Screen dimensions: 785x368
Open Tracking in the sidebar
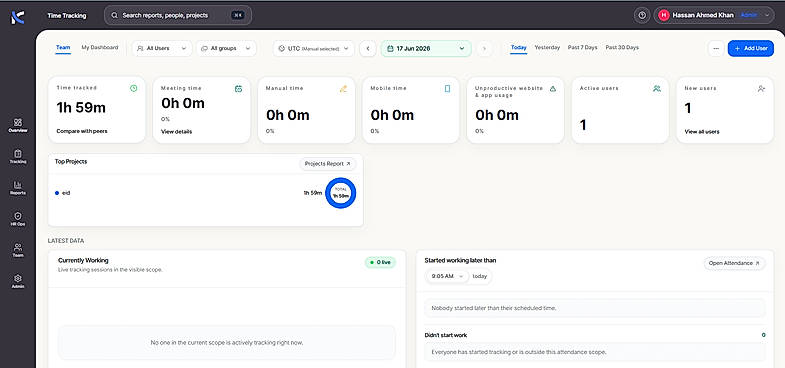(18, 157)
